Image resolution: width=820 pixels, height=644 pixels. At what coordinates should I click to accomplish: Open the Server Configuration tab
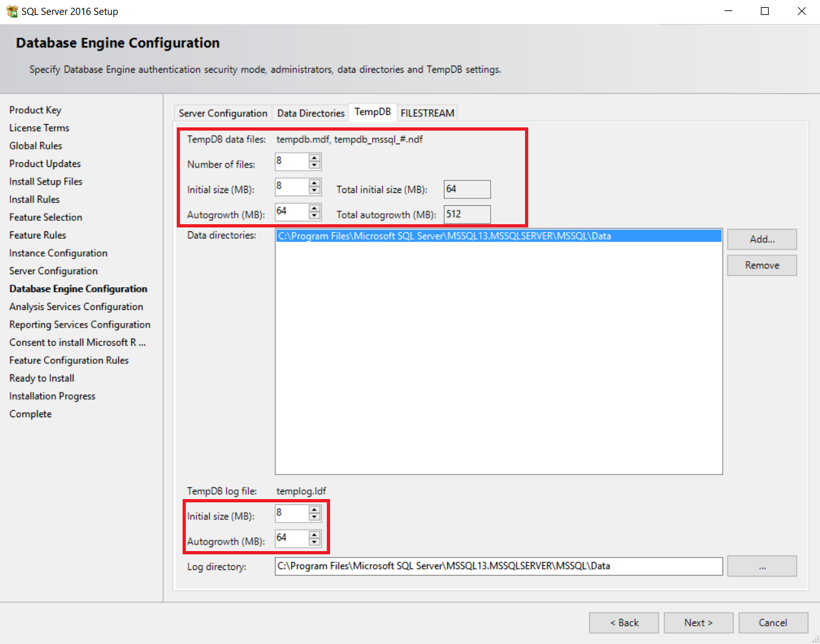click(x=223, y=112)
